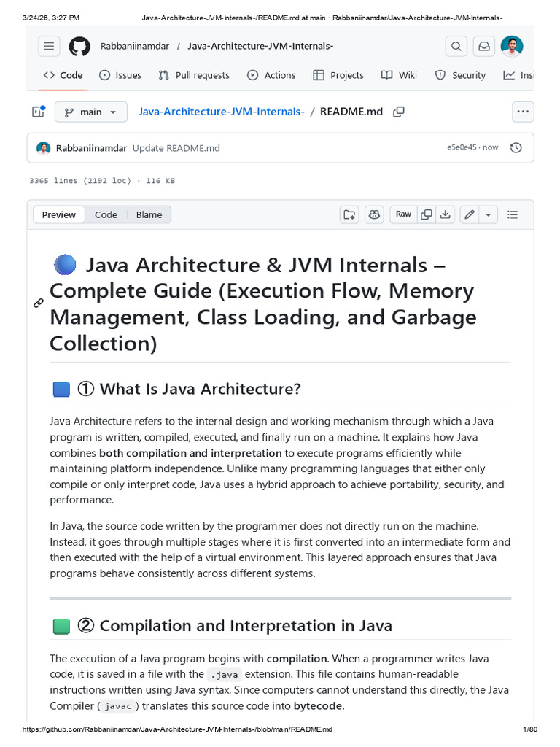Open the Issues tab
The width and height of the screenshot is (560, 747).
click(x=120, y=75)
